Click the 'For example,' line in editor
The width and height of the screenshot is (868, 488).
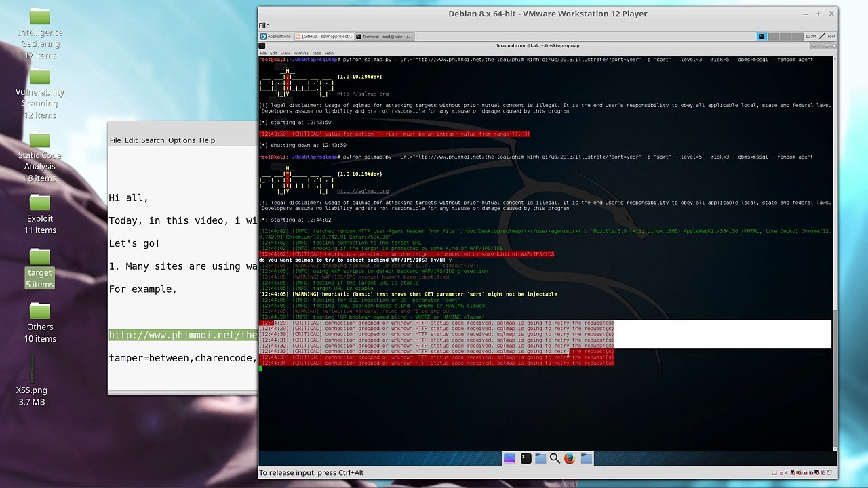[x=142, y=289]
